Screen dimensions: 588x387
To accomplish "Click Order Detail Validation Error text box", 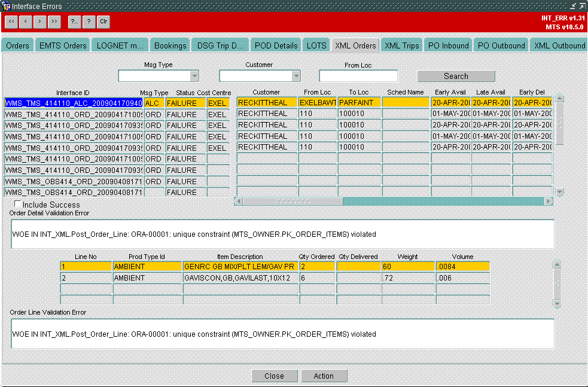I will pyautogui.click(x=282, y=234).
